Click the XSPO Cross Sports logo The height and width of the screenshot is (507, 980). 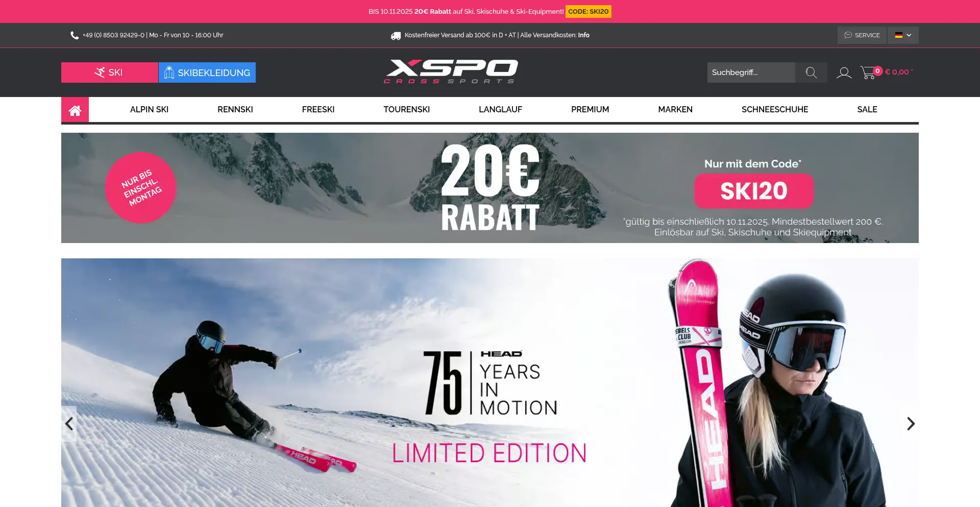[451, 71]
